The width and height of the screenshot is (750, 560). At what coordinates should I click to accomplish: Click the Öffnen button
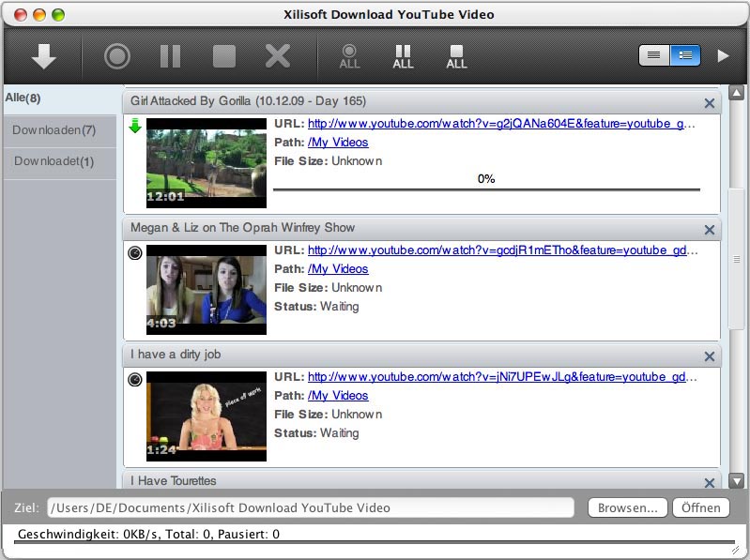point(701,507)
